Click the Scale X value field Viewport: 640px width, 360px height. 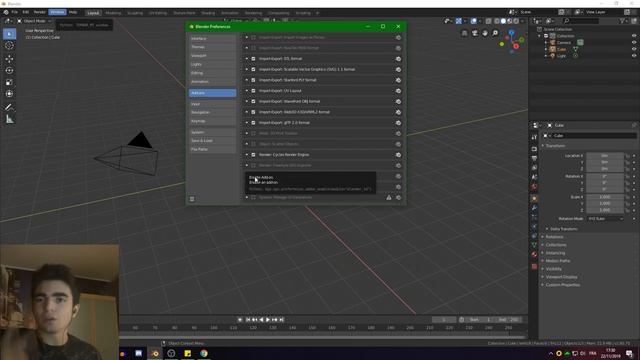pyautogui.click(x=605, y=197)
